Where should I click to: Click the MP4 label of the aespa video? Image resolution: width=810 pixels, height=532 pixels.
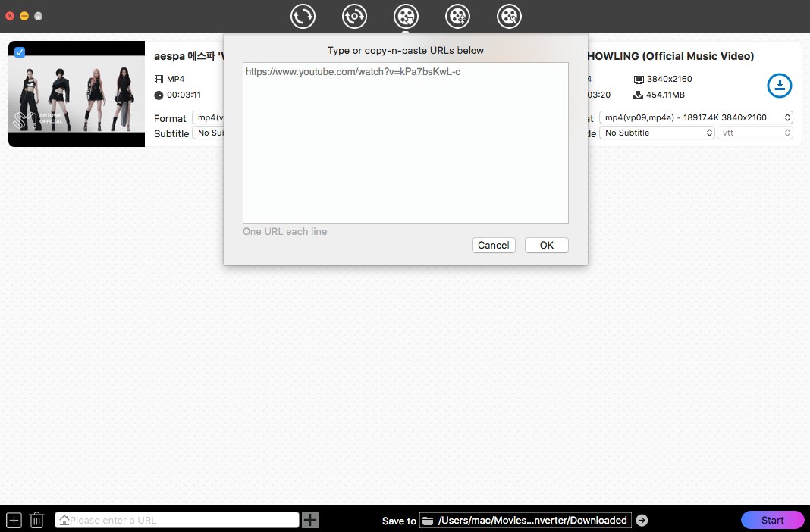point(176,79)
